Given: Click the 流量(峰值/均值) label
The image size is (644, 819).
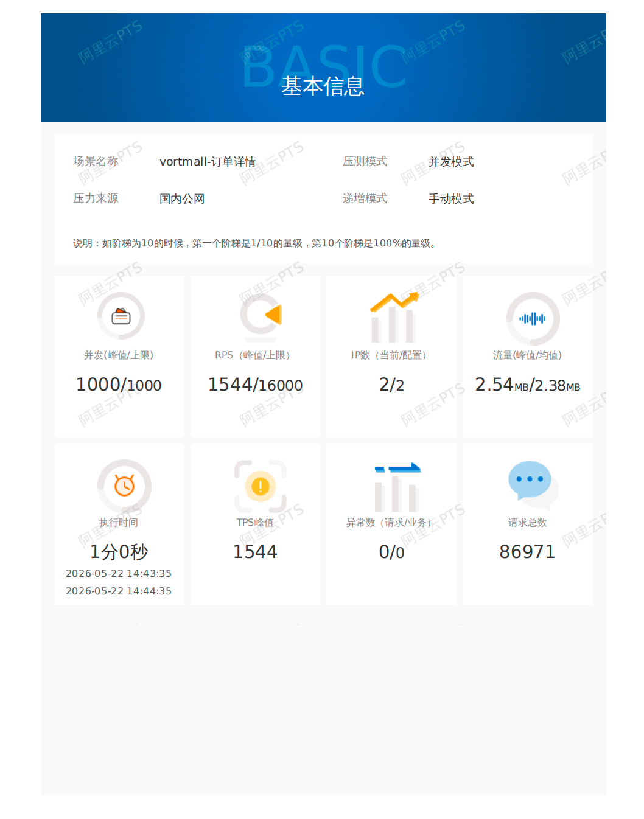Looking at the screenshot, I should [x=527, y=355].
